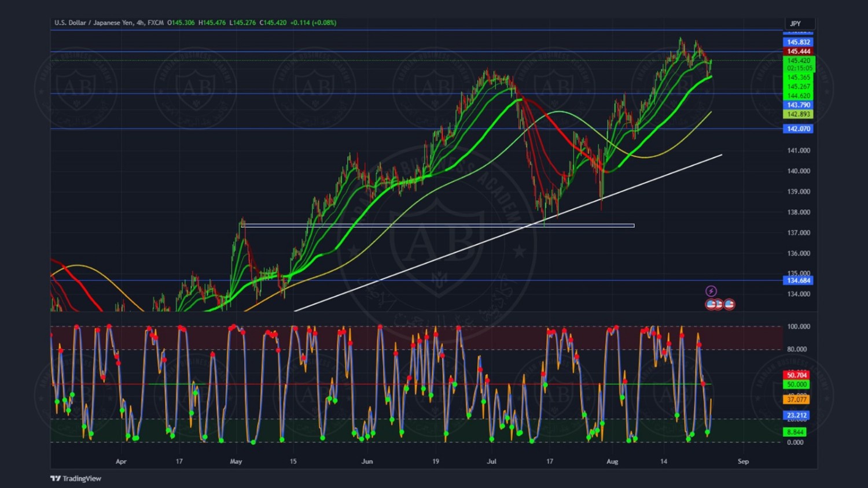
Task: Click the purple lightning bolt event icon
Action: [x=711, y=291]
